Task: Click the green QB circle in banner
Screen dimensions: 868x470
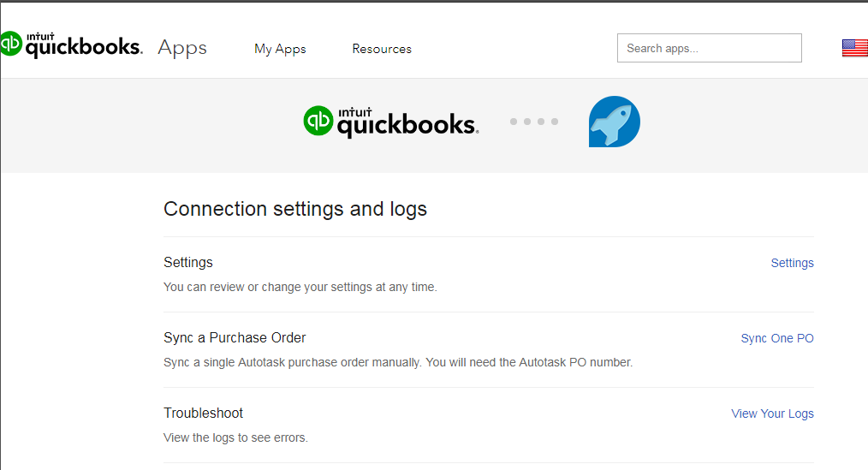Action: coord(318,121)
